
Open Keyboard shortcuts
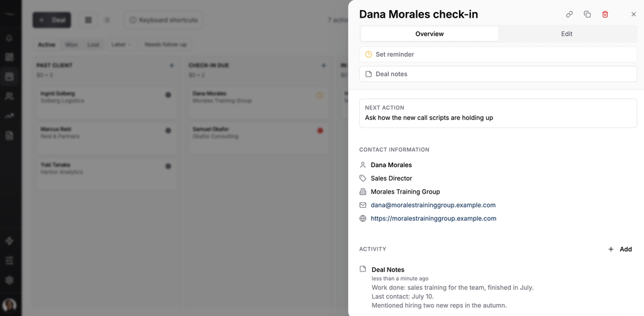pyautogui.click(x=164, y=20)
